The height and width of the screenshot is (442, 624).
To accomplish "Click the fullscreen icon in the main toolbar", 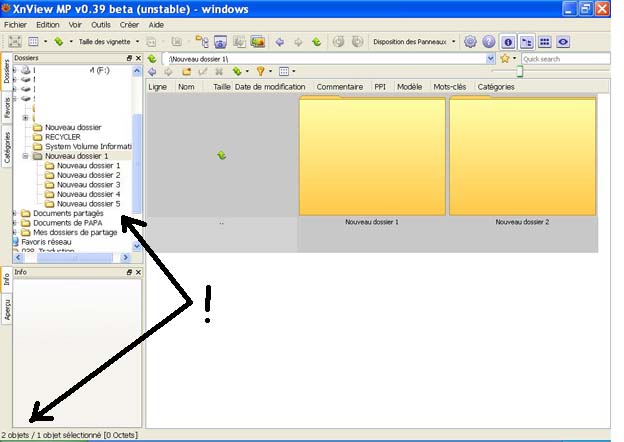I will 15,41.
